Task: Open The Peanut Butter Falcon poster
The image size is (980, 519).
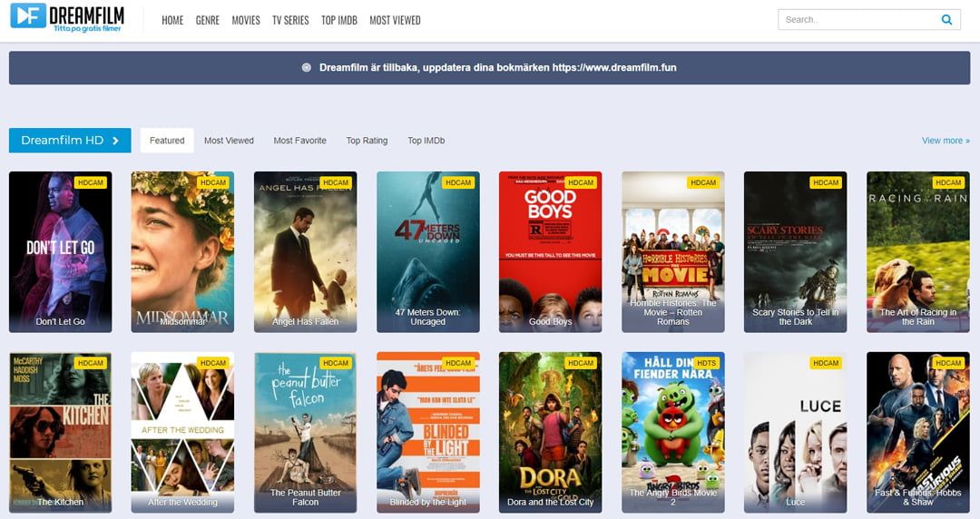Action: click(306, 433)
